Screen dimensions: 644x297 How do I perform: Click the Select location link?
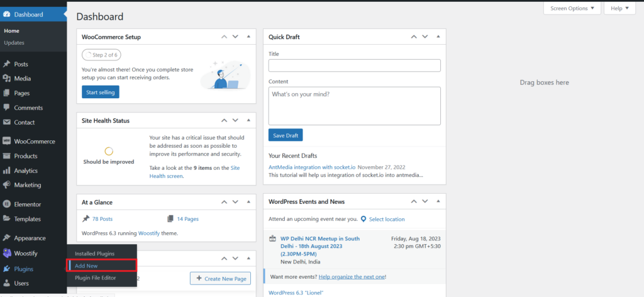pyautogui.click(x=387, y=219)
